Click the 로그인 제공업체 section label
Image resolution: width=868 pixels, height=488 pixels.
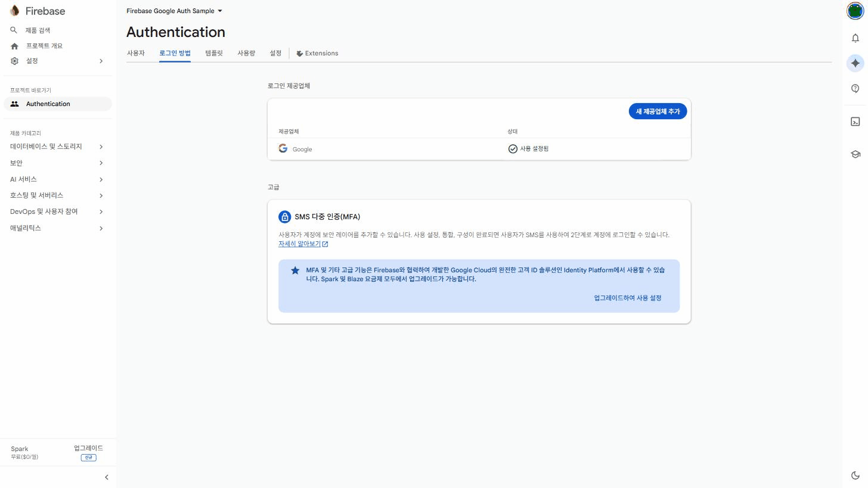pos(289,86)
